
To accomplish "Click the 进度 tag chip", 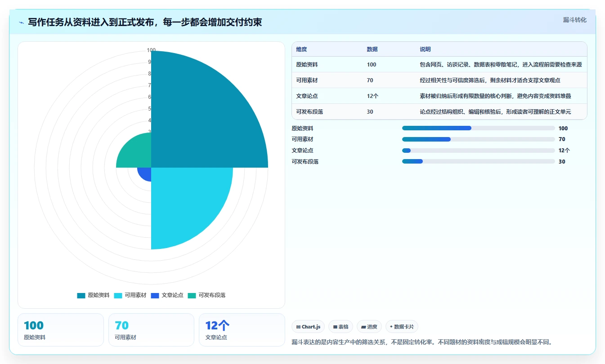I will pyautogui.click(x=369, y=327).
